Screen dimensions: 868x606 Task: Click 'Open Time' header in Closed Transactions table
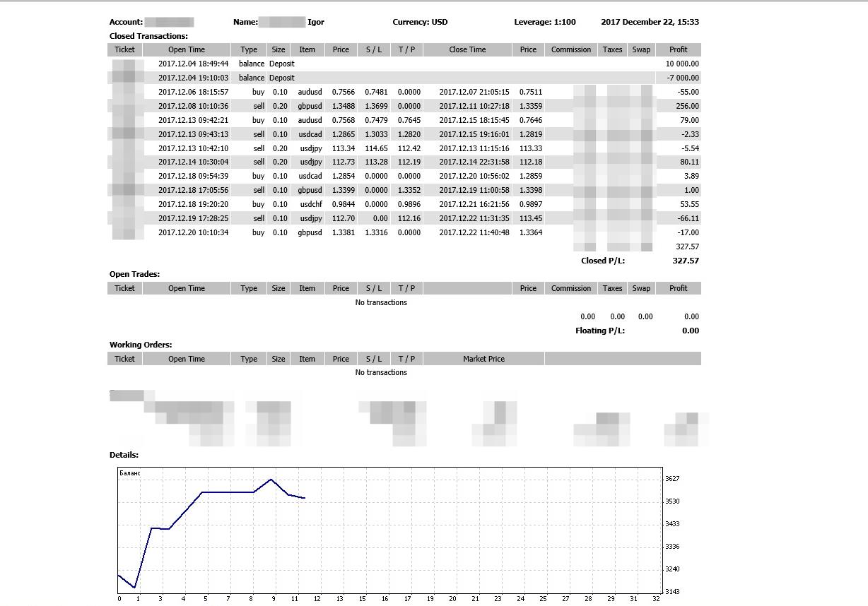187,49
